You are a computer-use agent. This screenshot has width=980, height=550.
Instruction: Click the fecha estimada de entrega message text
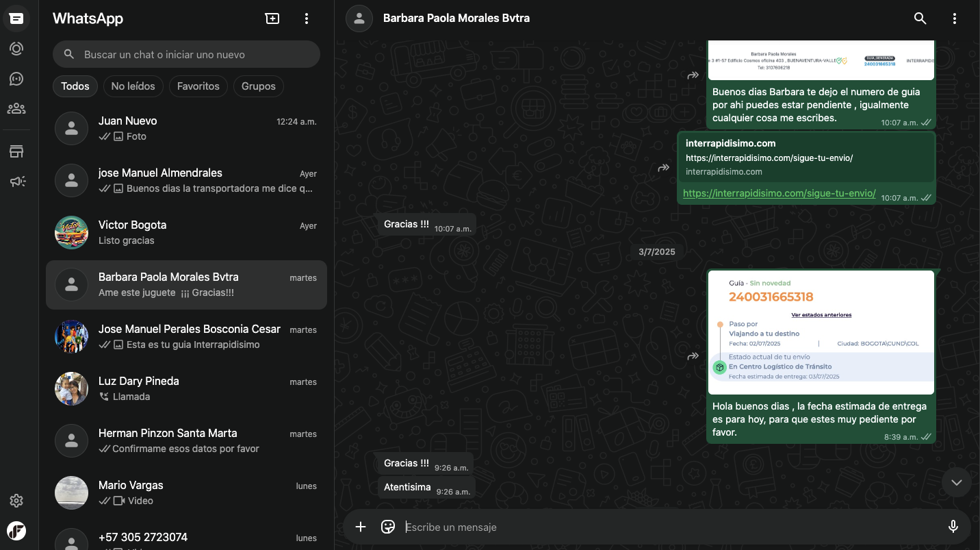pyautogui.click(x=819, y=419)
